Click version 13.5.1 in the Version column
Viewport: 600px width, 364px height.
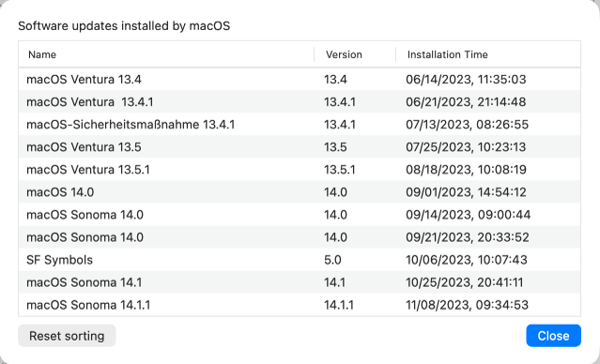click(340, 170)
